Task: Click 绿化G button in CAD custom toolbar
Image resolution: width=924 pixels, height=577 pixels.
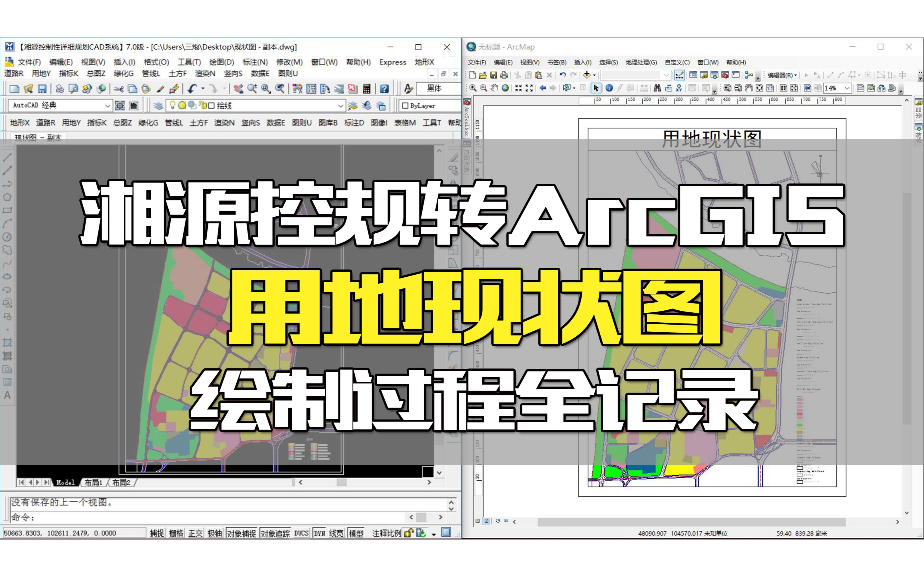Action: tap(148, 123)
